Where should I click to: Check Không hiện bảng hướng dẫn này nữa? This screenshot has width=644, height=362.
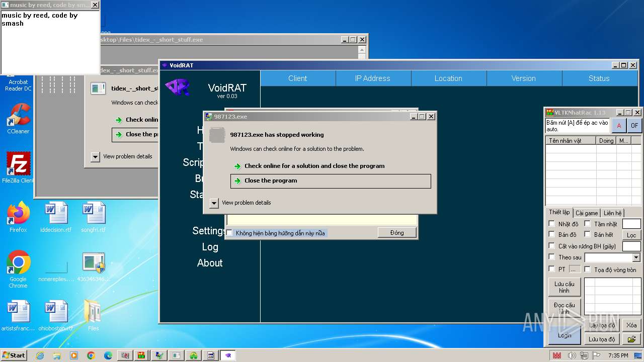coord(229,233)
